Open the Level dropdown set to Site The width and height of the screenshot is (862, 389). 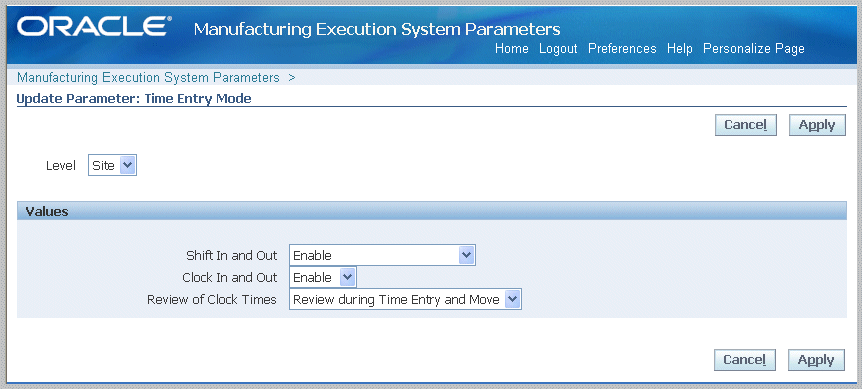(112, 165)
